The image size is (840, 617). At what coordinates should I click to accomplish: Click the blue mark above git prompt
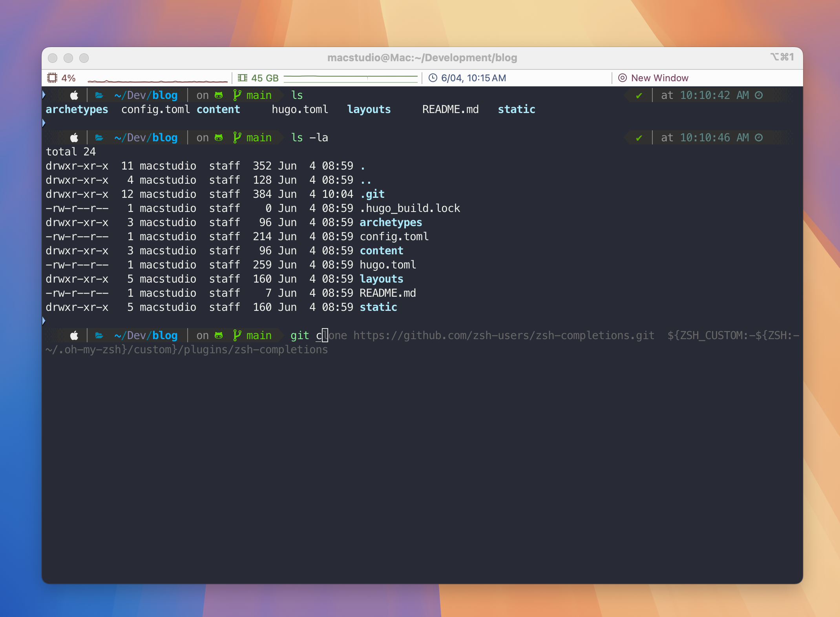(x=44, y=321)
